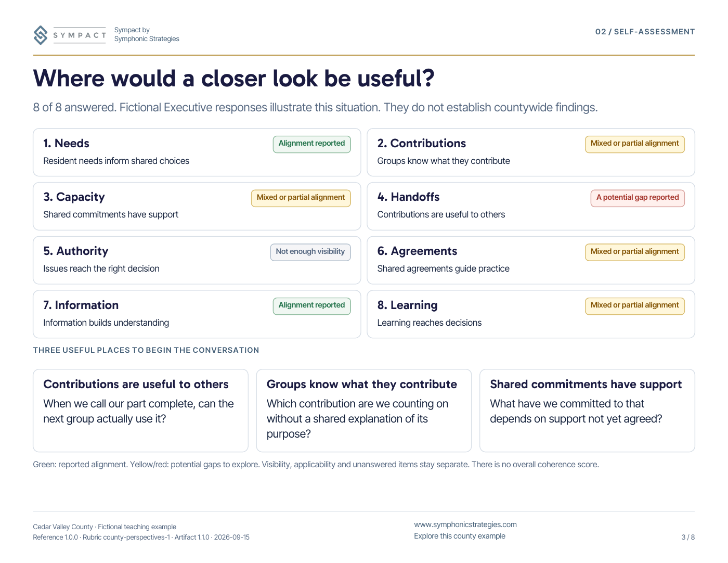Click the Not enough visibility badge
The width and height of the screenshot is (728, 563).
[310, 252]
